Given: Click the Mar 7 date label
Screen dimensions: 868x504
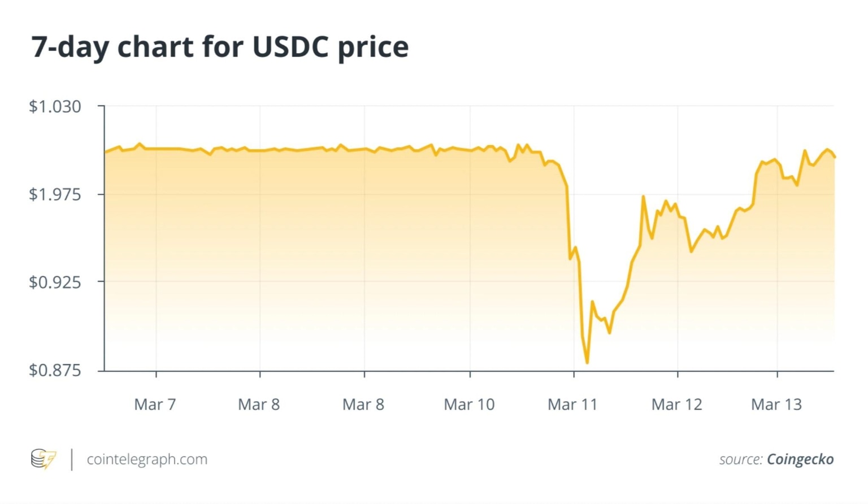Looking at the screenshot, I should (x=155, y=405).
